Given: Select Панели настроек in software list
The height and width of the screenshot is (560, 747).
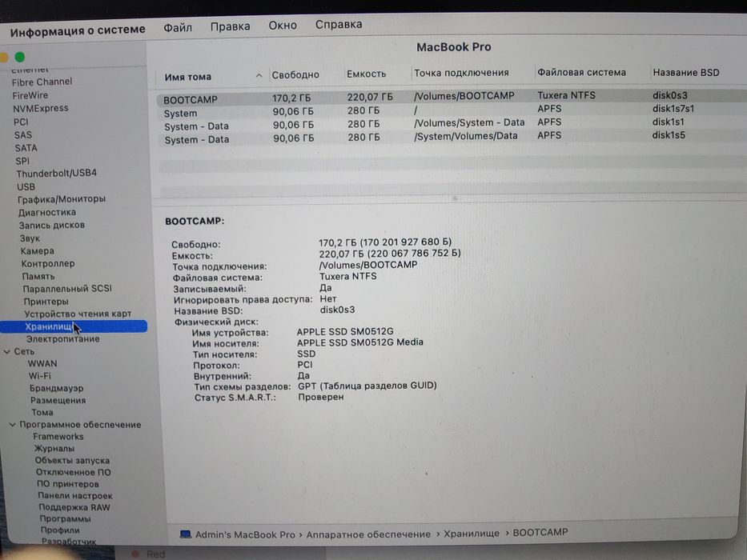Looking at the screenshot, I should [x=74, y=496].
